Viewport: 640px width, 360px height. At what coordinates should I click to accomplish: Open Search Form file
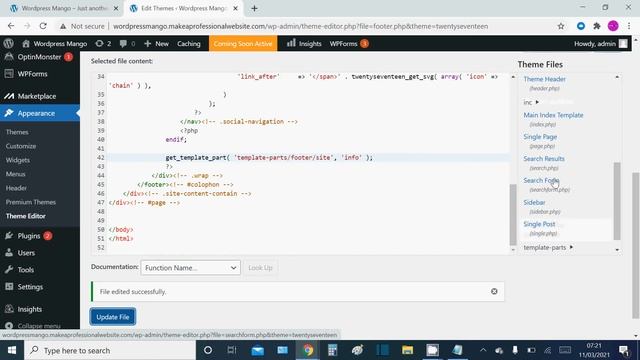tap(541, 180)
